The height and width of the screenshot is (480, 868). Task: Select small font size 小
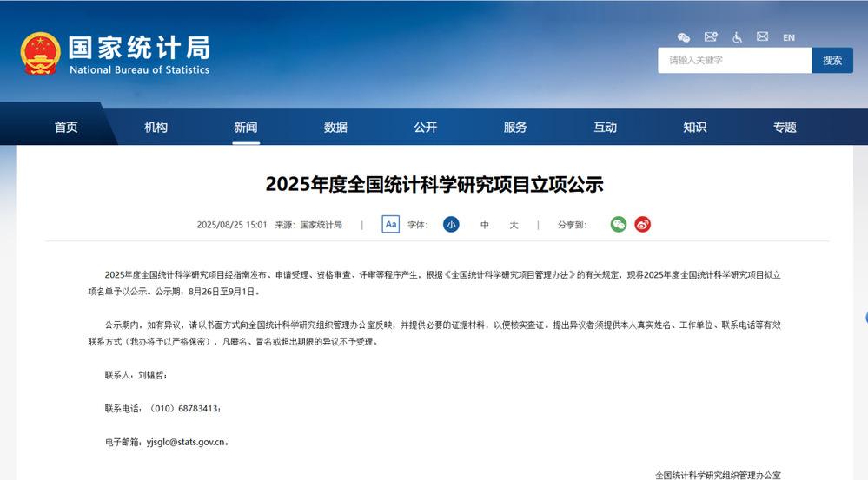coord(451,225)
